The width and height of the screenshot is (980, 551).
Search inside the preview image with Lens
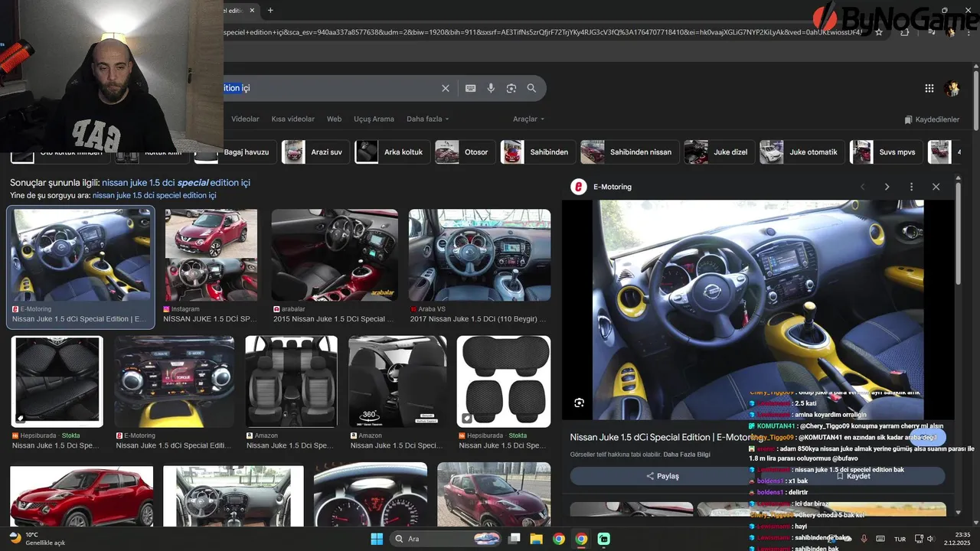pyautogui.click(x=580, y=403)
